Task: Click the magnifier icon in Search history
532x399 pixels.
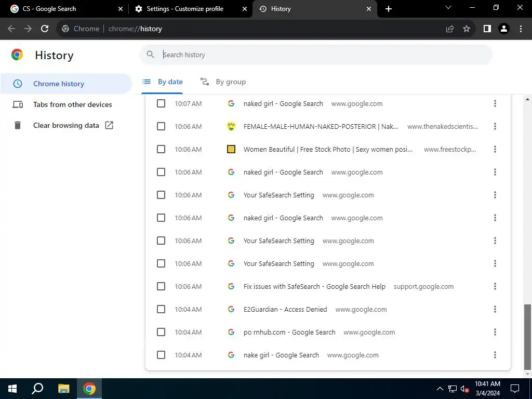Action: tap(150, 54)
